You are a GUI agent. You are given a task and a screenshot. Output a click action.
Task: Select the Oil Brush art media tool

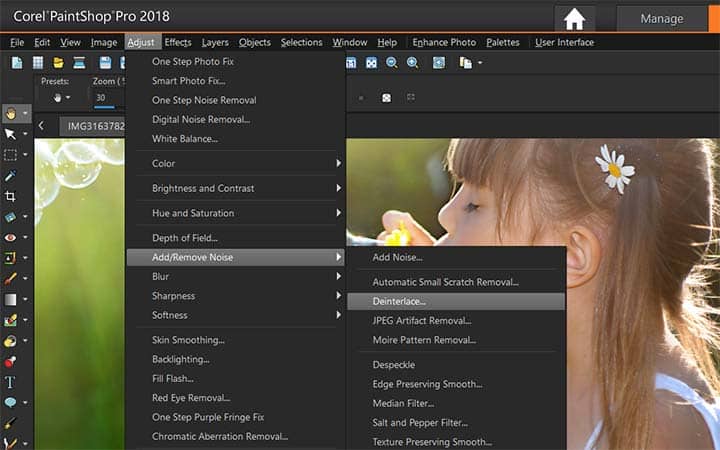point(10,423)
